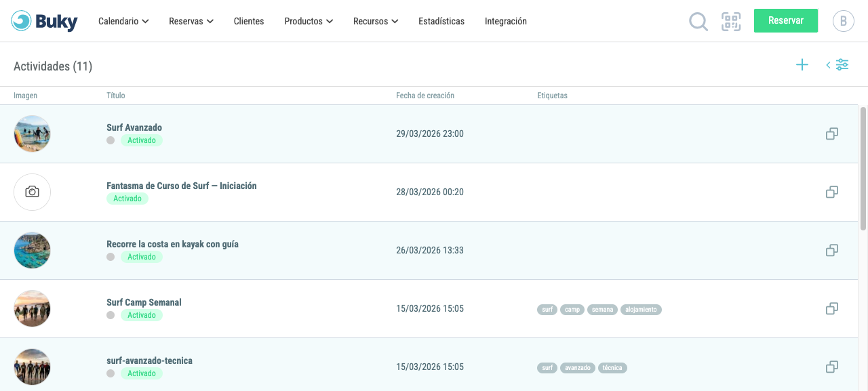Image resolution: width=868 pixels, height=391 pixels.
Task: Expand the Recursos dropdown menu
Action: tap(376, 21)
